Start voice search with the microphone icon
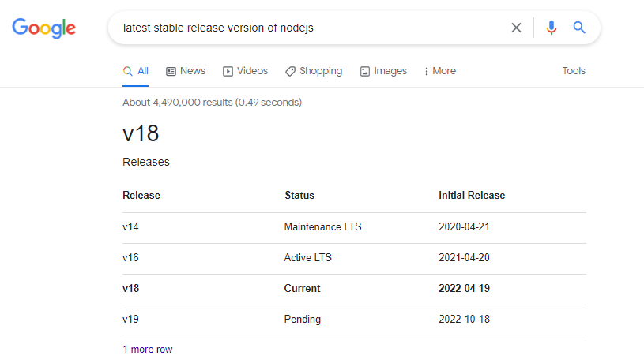Image resolution: width=644 pixels, height=363 pixels. click(552, 28)
